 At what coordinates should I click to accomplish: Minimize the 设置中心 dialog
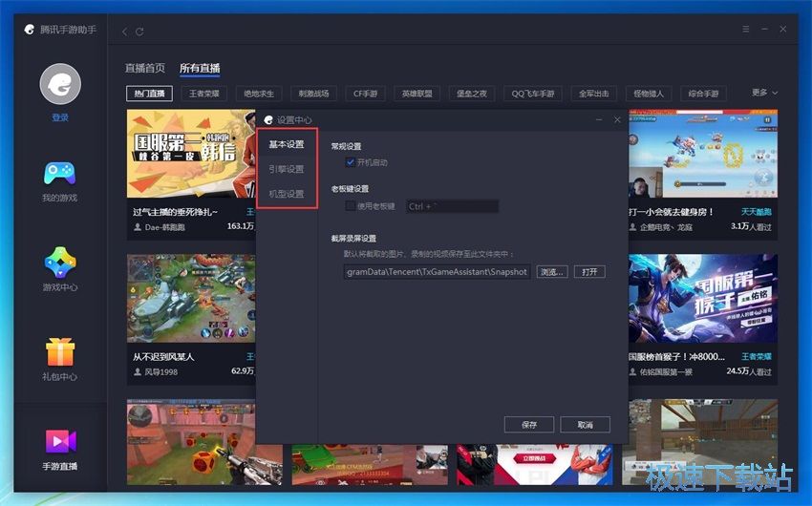pos(599,119)
